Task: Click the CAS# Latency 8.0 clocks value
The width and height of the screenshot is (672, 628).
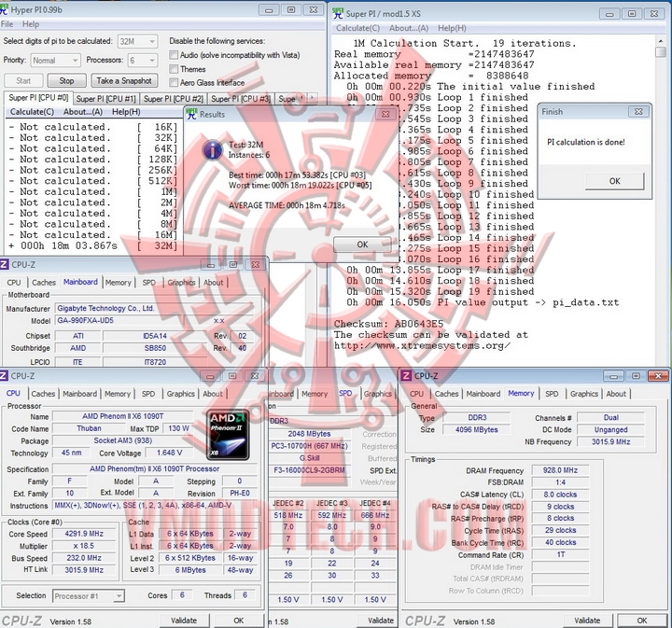Action: (560, 495)
